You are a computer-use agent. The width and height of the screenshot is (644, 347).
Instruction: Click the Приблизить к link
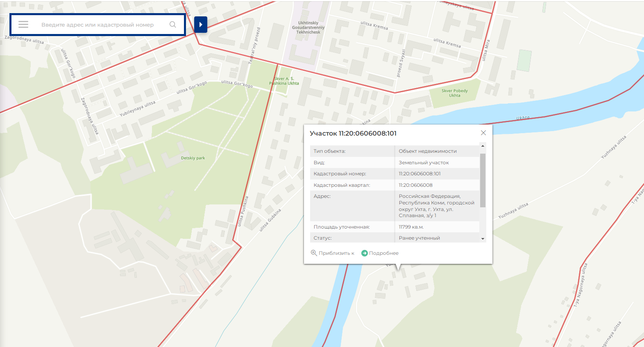[336, 253]
